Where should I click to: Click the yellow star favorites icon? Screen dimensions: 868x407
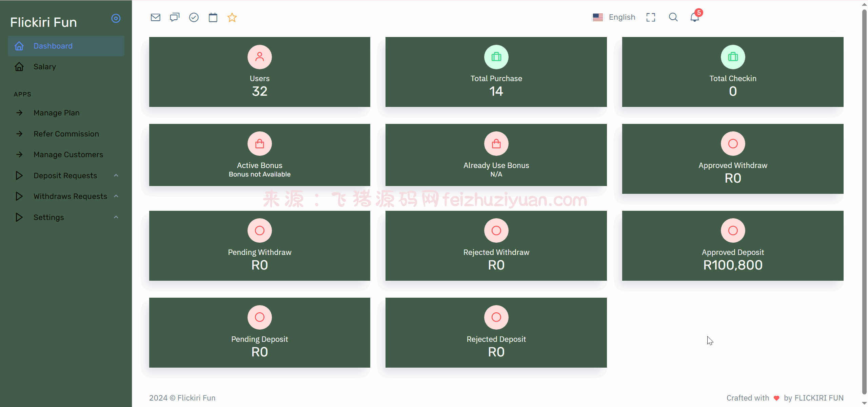click(x=232, y=17)
